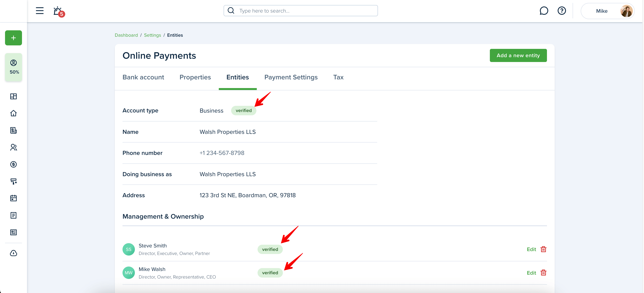Click the Mike Walsh name

[152, 269]
